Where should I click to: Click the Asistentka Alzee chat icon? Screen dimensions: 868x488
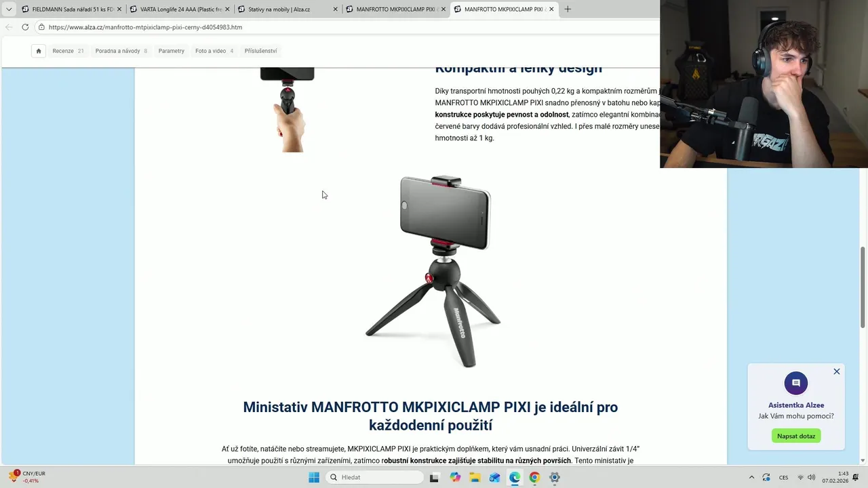(796, 383)
